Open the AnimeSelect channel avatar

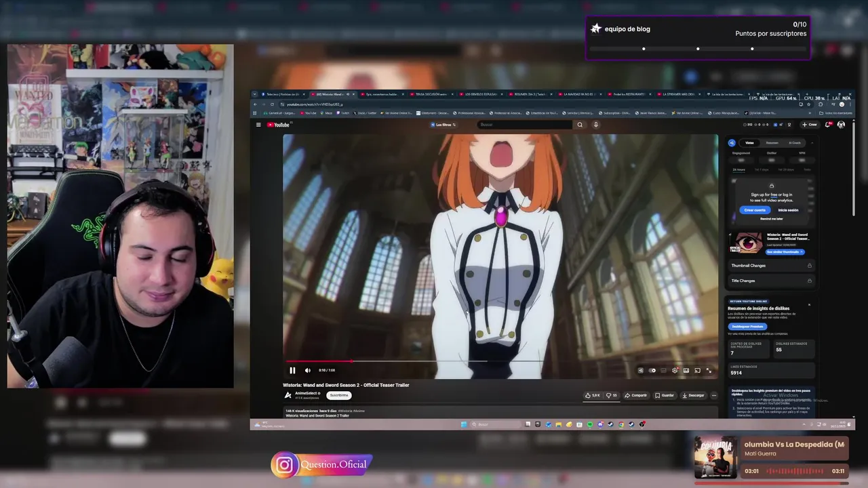[x=288, y=395]
